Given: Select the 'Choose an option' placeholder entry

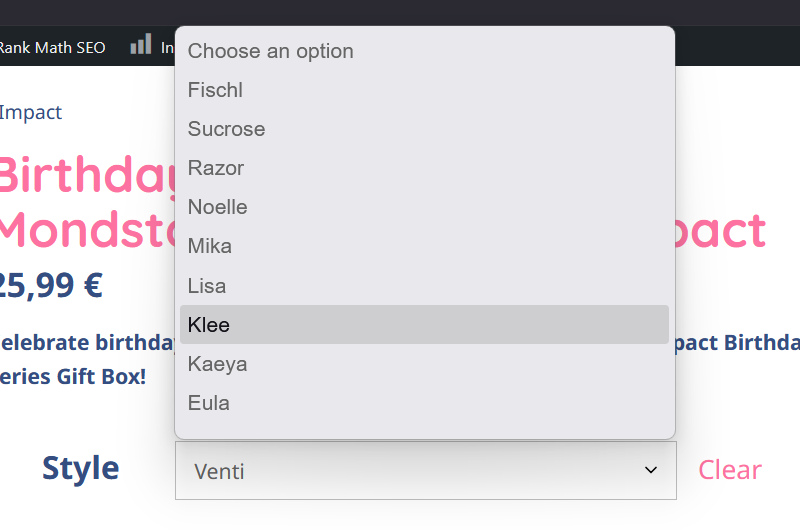Looking at the screenshot, I should (424, 51).
